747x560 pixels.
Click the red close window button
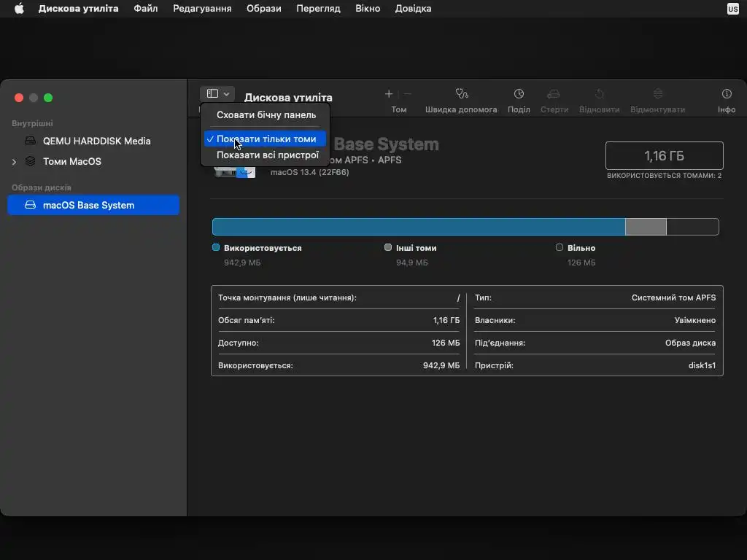click(19, 98)
